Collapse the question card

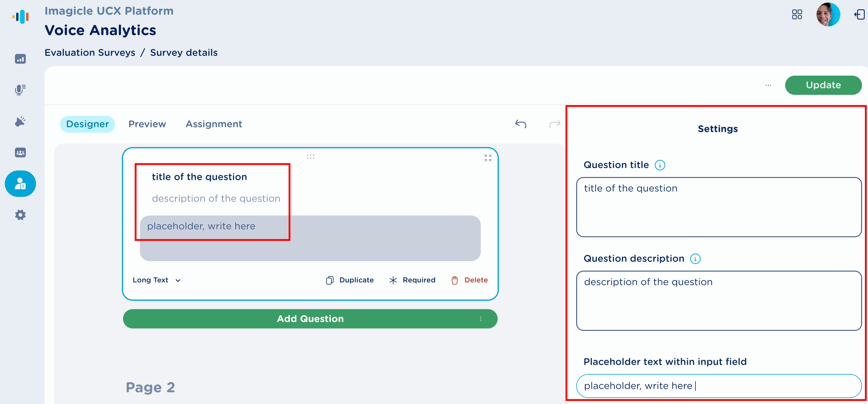click(488, 158)
